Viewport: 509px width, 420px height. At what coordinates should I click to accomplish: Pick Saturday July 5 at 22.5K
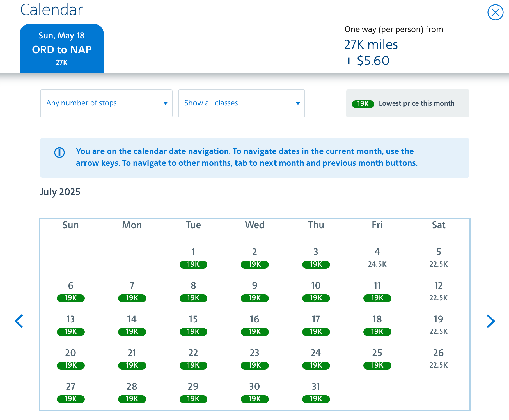[438, 258]
